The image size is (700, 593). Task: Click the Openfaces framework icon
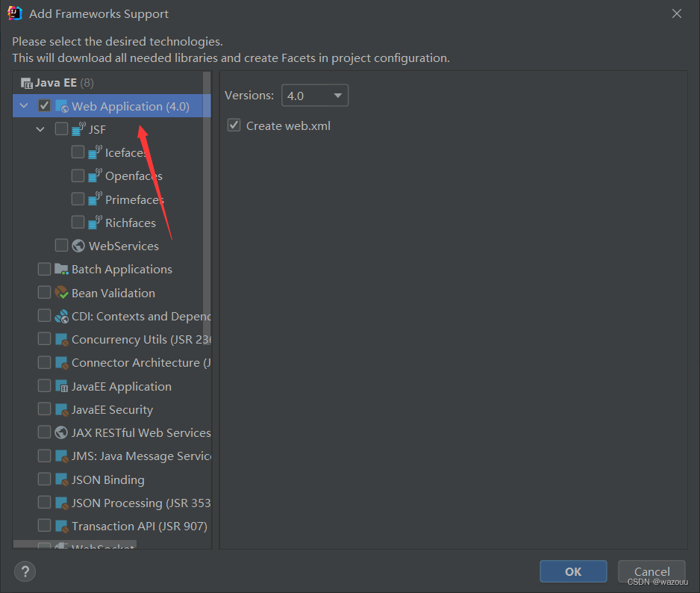click(95, 176)
